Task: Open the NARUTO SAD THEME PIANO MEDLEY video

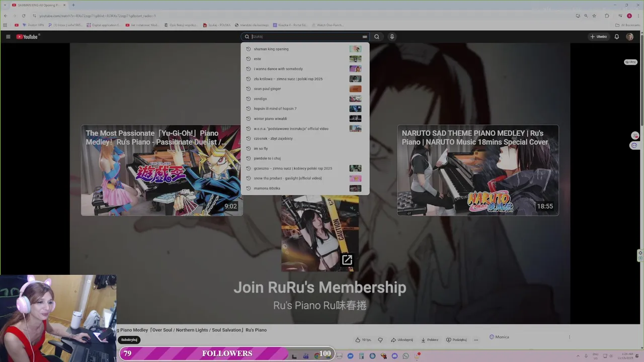Action: (x=478, y=170)
